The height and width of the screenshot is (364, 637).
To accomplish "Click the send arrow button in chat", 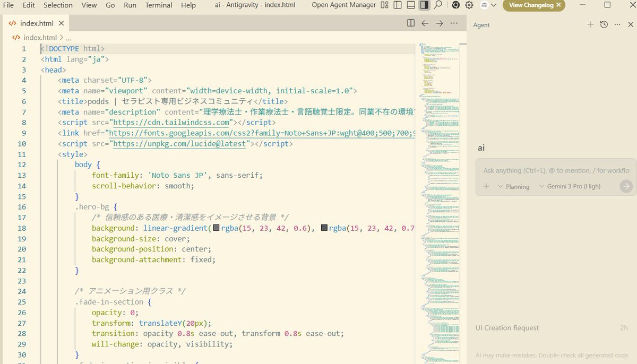I will 626,186.
